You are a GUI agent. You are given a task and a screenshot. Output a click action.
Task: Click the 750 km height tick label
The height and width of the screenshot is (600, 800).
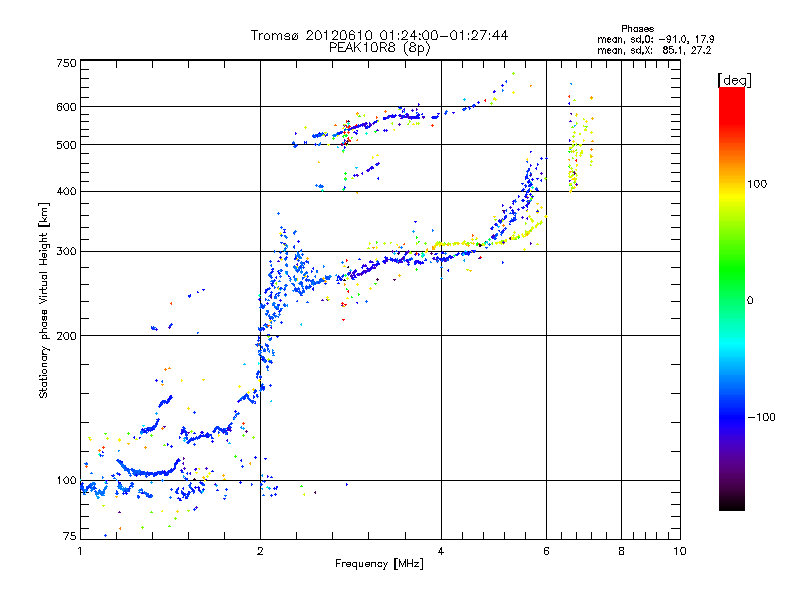66,63
